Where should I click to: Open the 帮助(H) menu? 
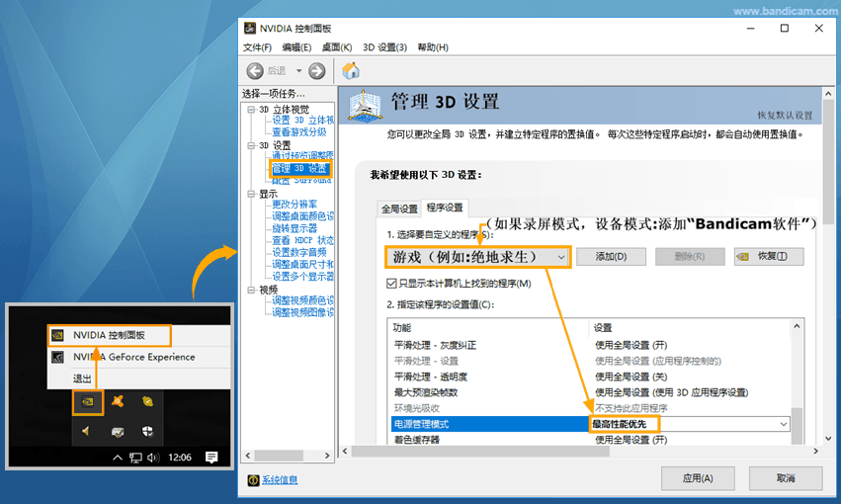(x=433, y=47)
